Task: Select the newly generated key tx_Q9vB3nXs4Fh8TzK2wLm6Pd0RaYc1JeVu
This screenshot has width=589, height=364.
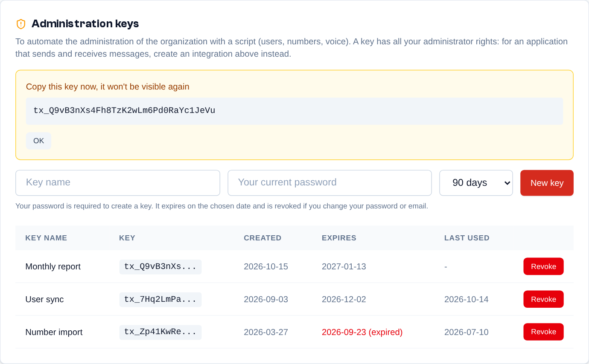Action: pyautogui.click(x=124, y=111)
